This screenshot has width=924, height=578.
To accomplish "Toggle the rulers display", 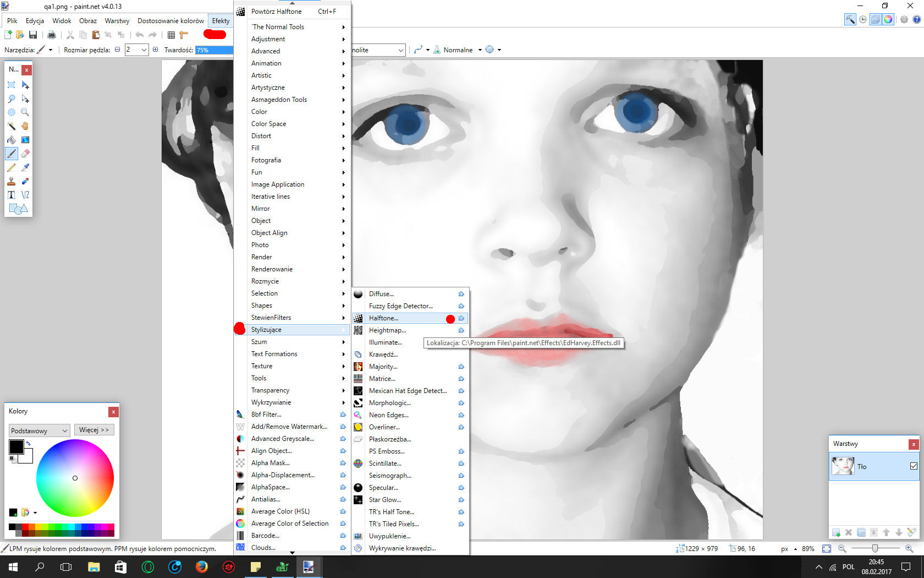I will point(184,35).
